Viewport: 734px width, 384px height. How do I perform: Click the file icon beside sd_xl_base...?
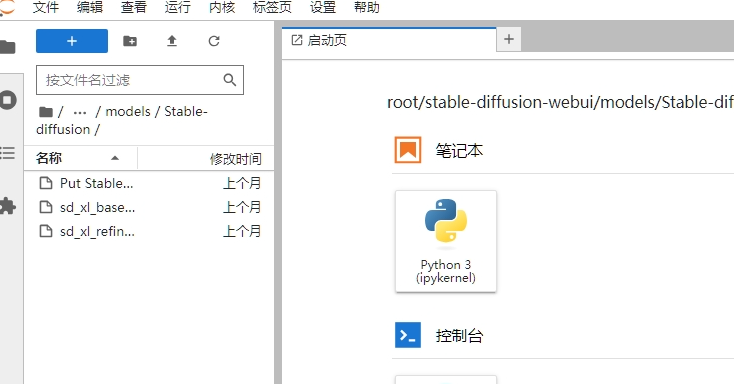[x=46, y=207]
